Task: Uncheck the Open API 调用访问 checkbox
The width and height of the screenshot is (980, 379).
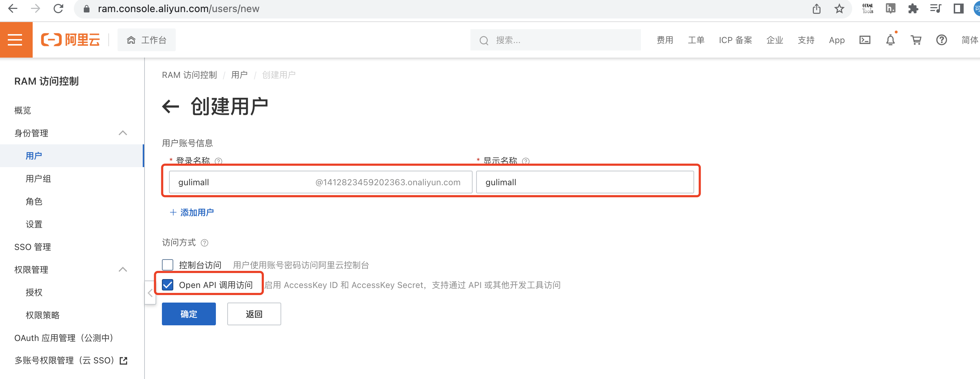Action: point(167,285)
